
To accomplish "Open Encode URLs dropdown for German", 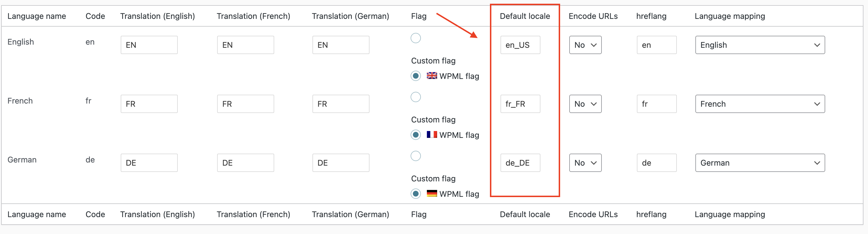I will 585,163.
